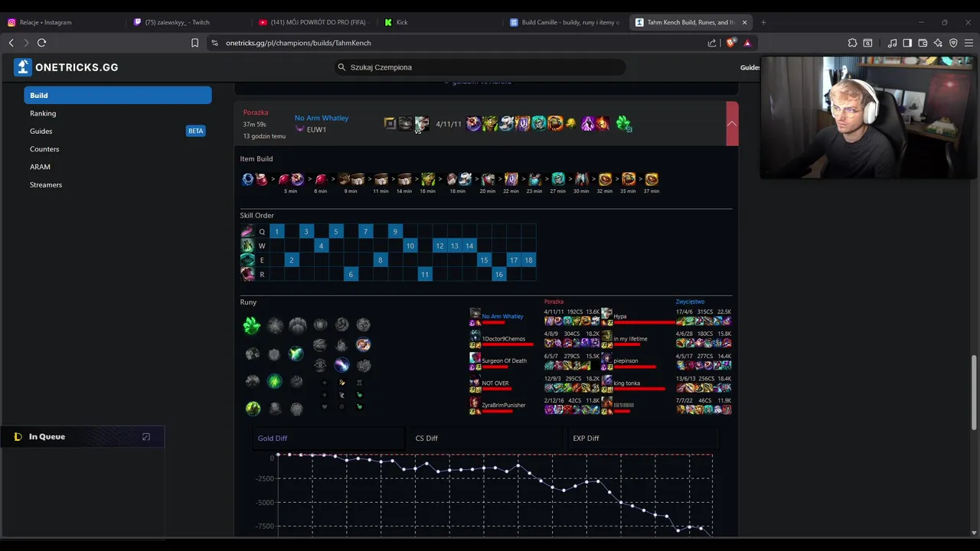Open the Brave Rewards triangle icon

point(747,43)
